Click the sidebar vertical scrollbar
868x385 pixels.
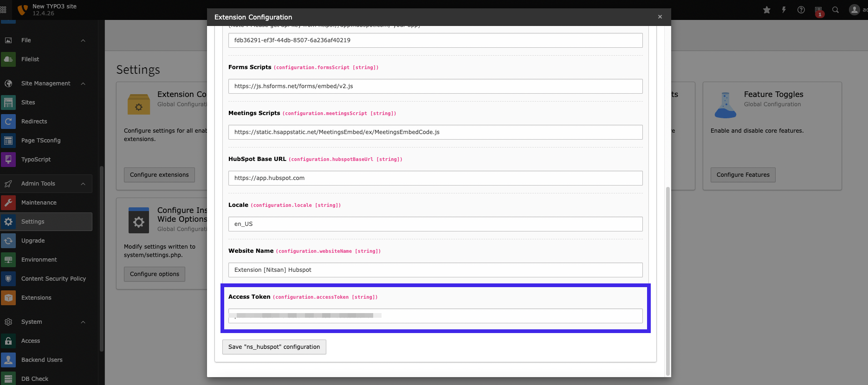[x=101, y=259]
